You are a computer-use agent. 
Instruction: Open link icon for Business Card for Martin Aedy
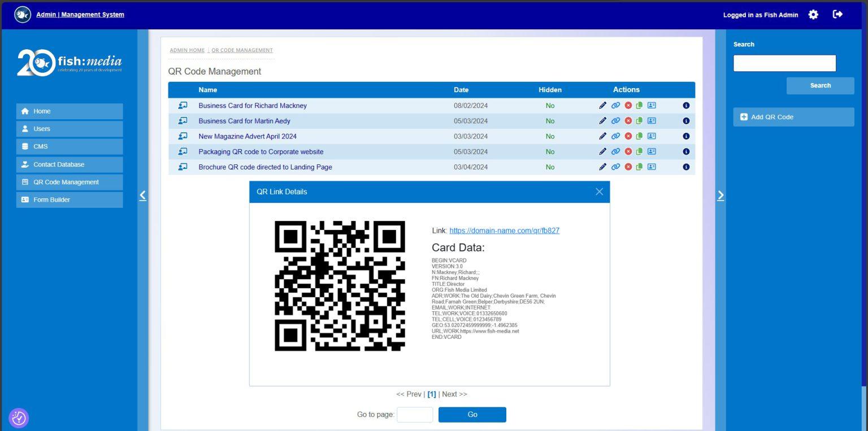615,121
